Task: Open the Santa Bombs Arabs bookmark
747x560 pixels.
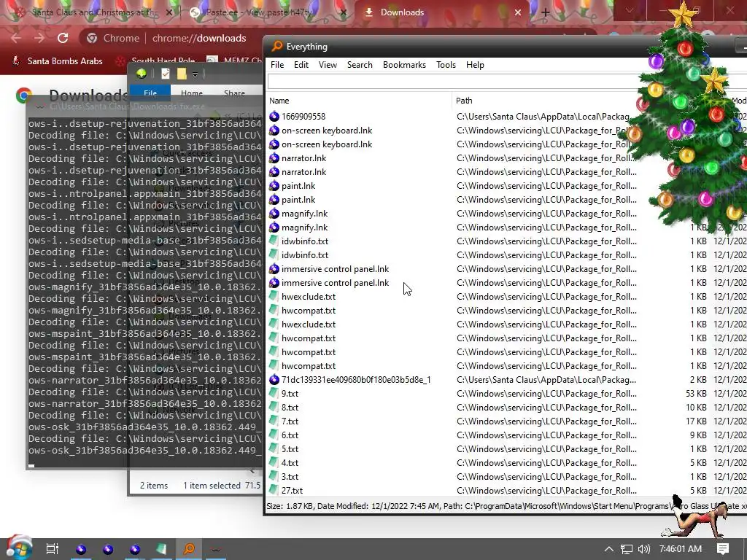Action: pyautogui.click(x=57, y=61)
